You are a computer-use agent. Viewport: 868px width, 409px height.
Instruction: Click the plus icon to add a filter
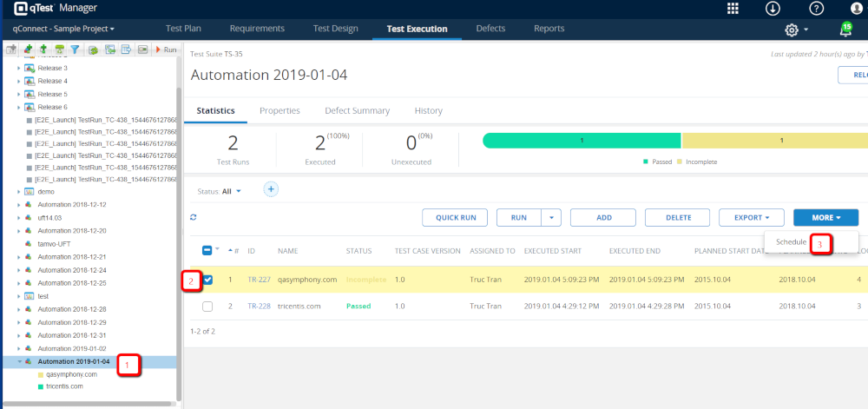(270, 189)
